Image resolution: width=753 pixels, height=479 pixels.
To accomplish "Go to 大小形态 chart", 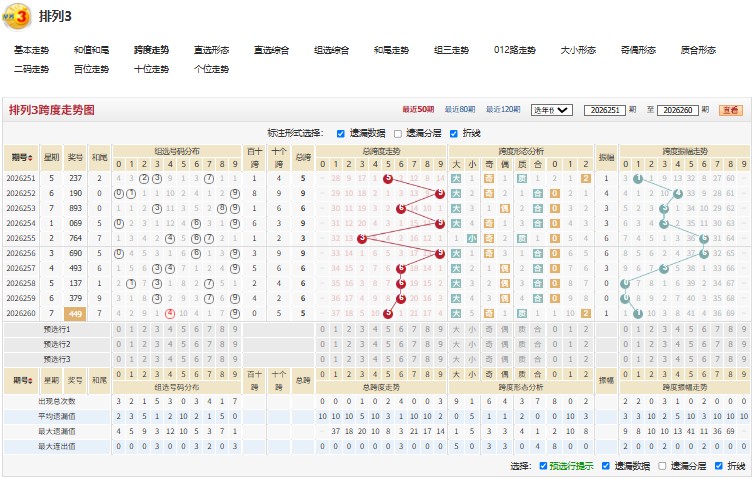I will [578, 50].
